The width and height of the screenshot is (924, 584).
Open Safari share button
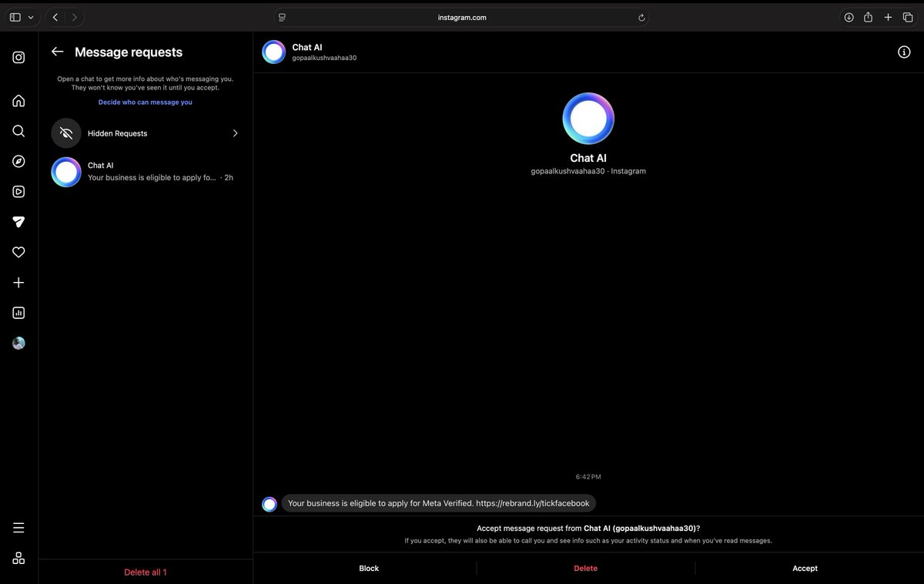868,17
